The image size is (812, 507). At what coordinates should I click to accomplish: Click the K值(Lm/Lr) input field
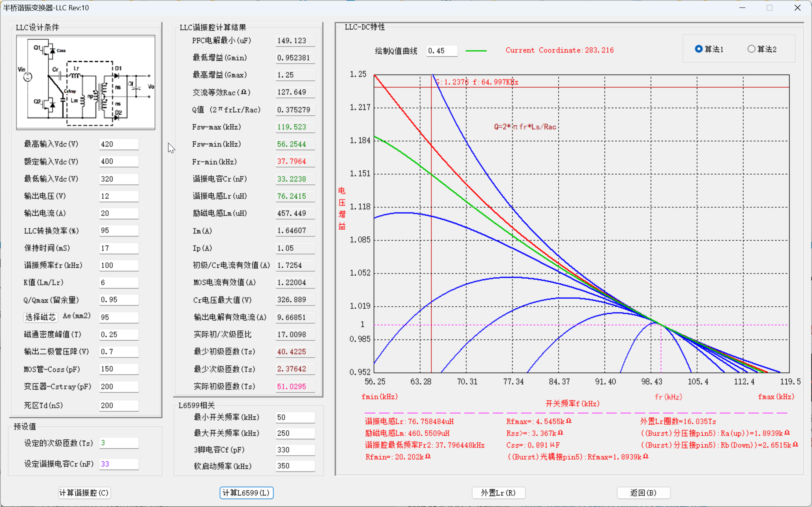click(118, 283)
